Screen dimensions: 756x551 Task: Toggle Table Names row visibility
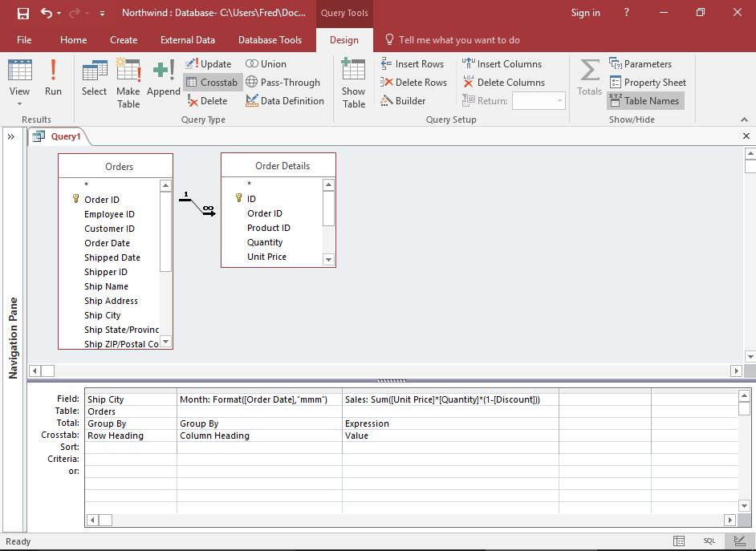tap(645, 101)
